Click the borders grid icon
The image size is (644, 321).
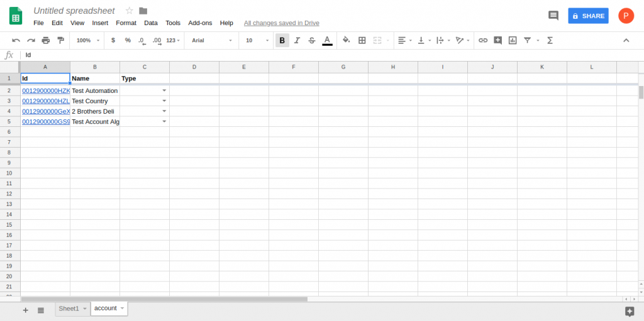pyautogui.click(x=362, y=40)
